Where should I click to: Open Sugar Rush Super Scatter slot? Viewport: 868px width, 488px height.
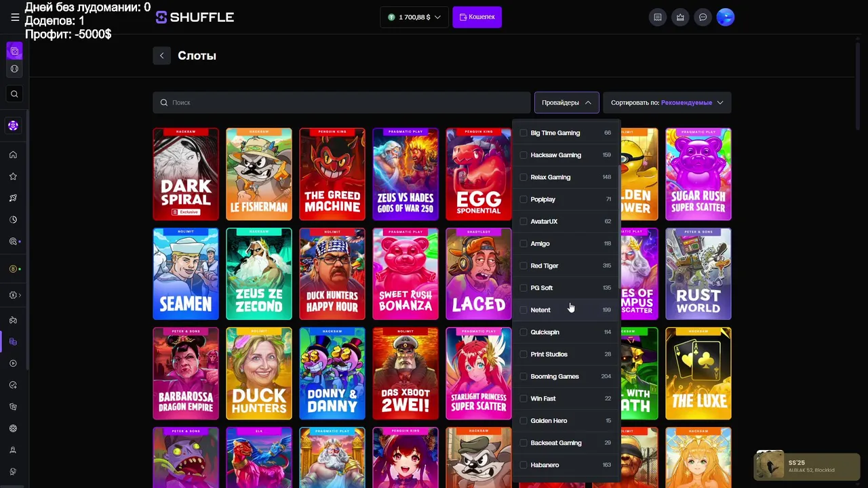(x=698, y=174)
